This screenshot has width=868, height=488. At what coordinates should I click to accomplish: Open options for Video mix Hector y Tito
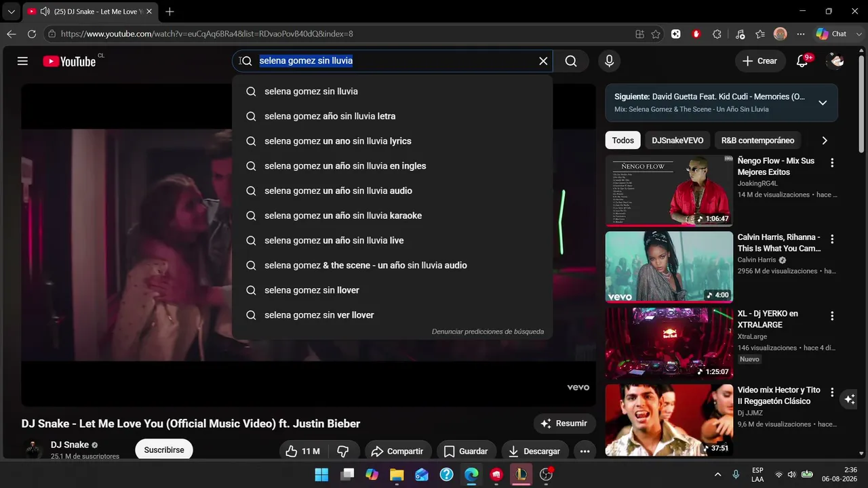(x=832, y=392)
